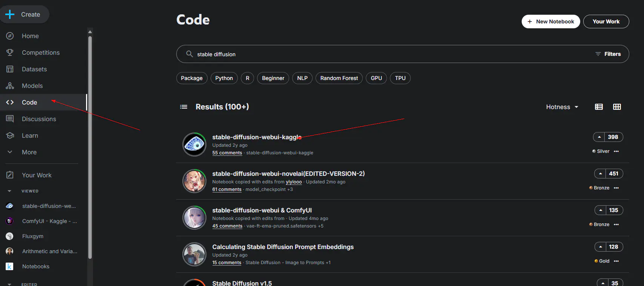This screenshot has width=644, height=286.
Task: Click the list icon beside Results
Action: point(184,107)
